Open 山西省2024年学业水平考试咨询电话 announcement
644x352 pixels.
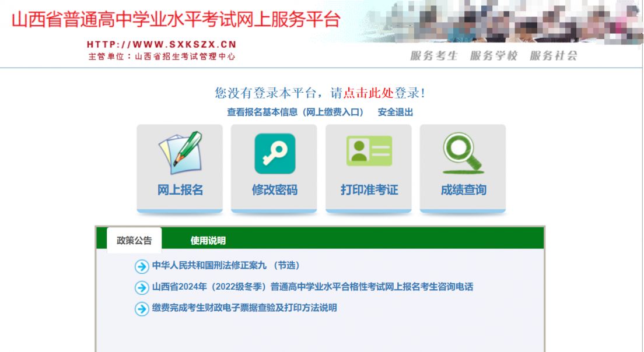[x=313, y=287]
